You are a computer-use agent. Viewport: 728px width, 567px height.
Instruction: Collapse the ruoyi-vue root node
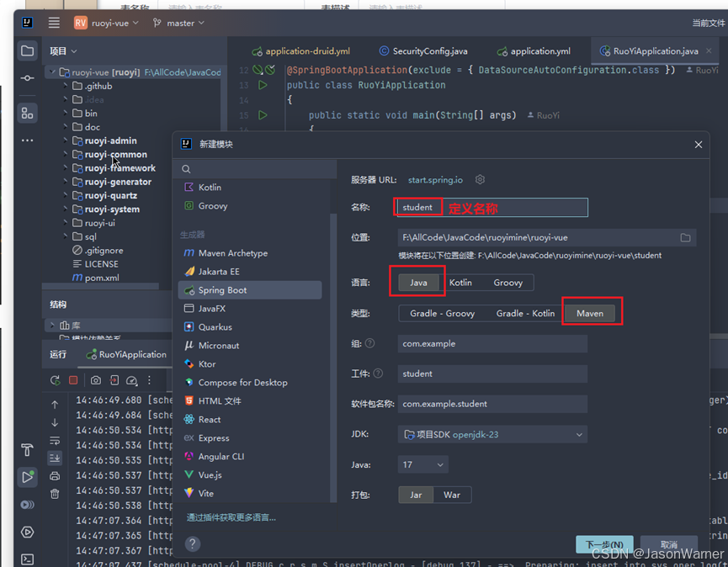coord(52,72)
